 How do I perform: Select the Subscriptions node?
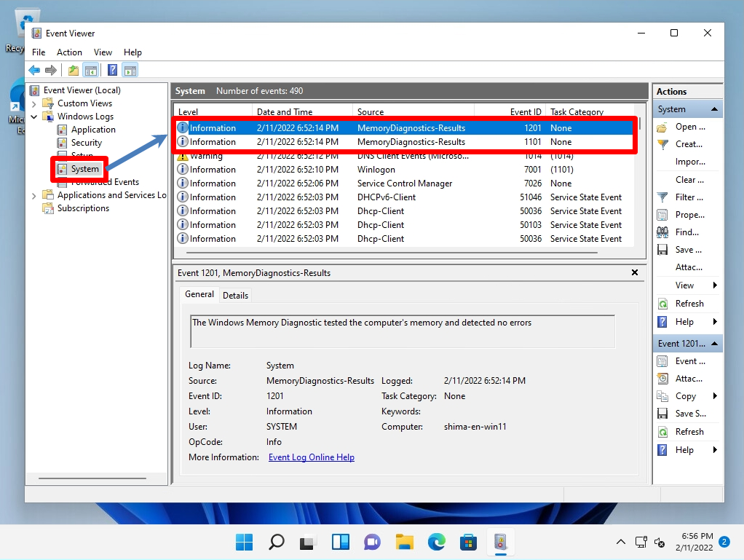(83, 208)
